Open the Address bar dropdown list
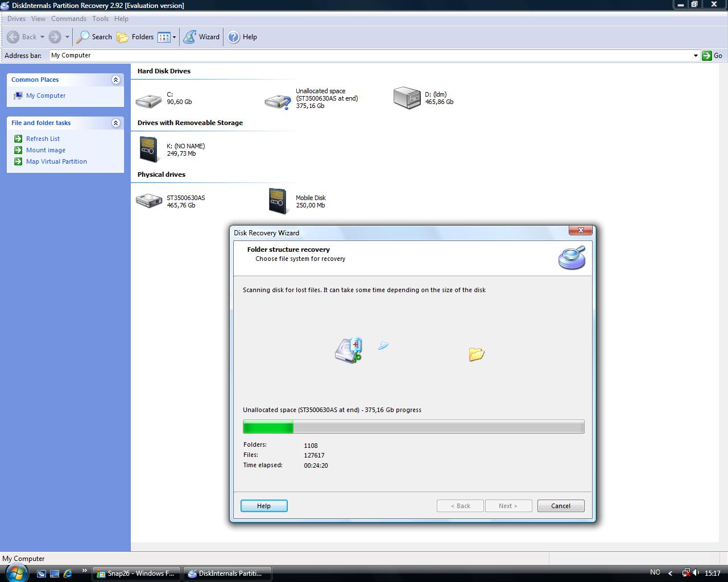 [x=695, y=56]
